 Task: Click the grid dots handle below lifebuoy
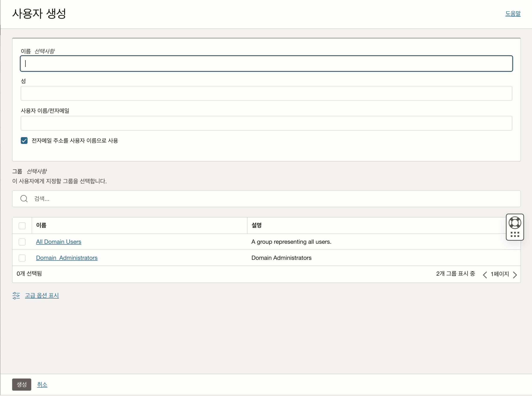click(x=514, y=234)
